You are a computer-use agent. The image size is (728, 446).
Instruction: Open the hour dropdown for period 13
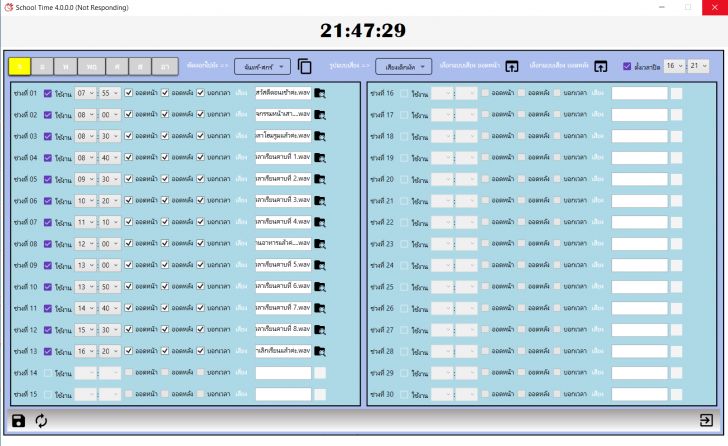85,351
